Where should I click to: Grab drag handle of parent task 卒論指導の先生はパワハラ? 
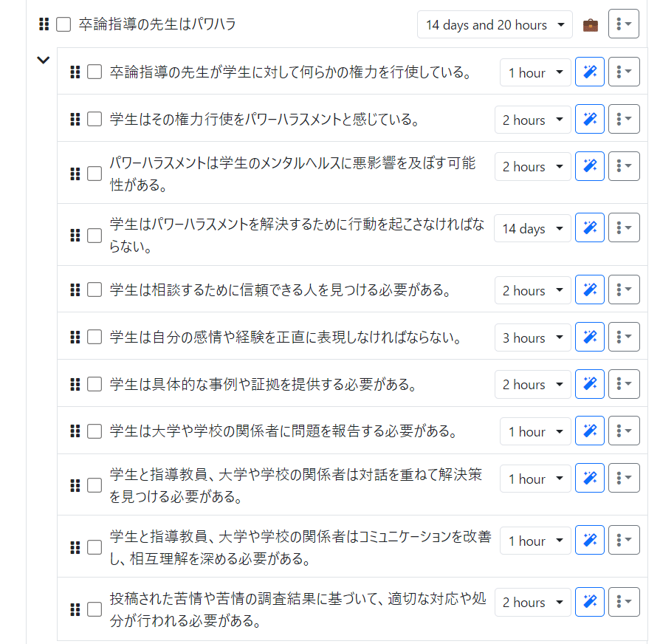tap(44, 24)
